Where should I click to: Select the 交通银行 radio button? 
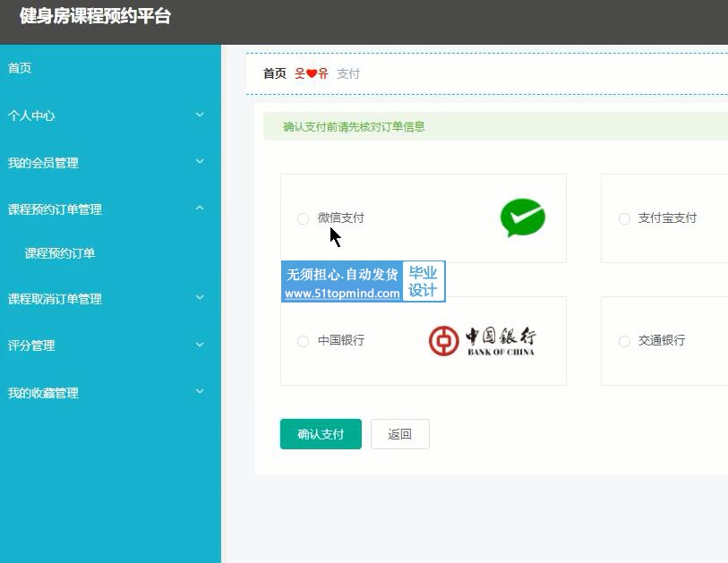click(x=624, y=341)
